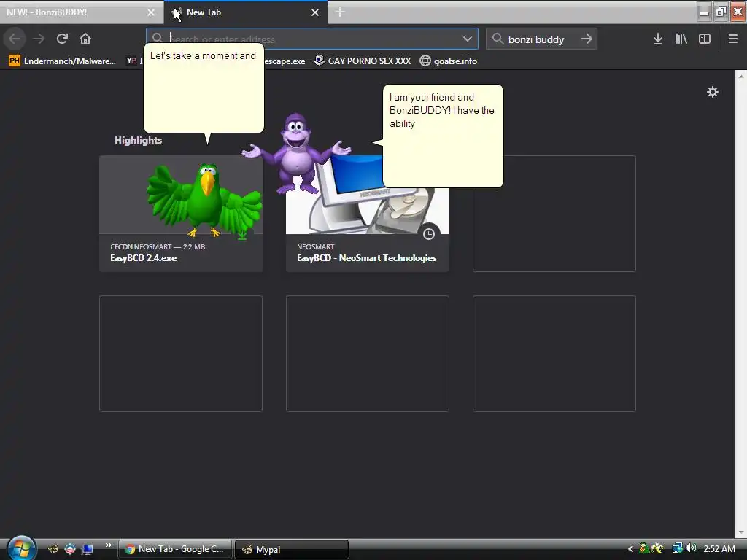Click the scrollbar down arrow
This screenshot has width=747, height=560.
[741, 532]
